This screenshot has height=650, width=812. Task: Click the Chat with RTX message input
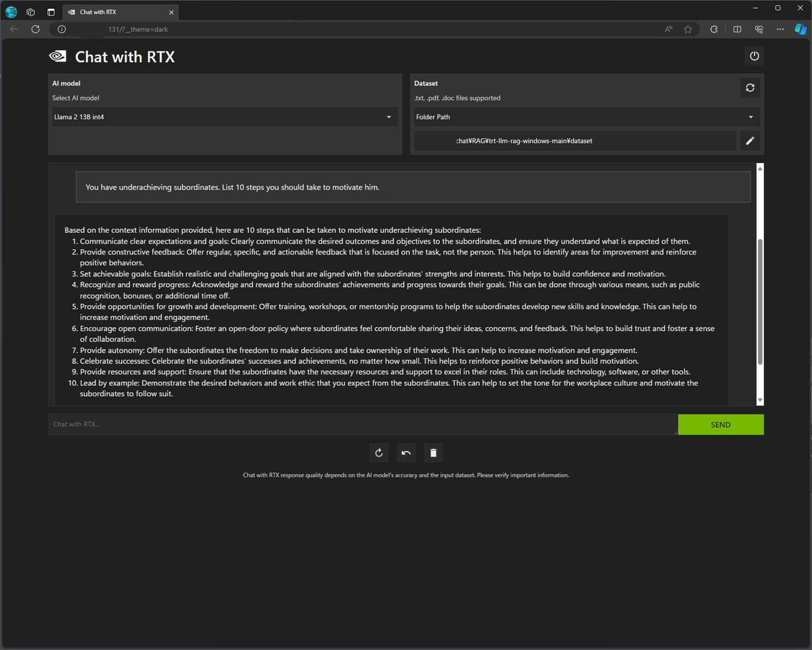click(x=363, y=425)
